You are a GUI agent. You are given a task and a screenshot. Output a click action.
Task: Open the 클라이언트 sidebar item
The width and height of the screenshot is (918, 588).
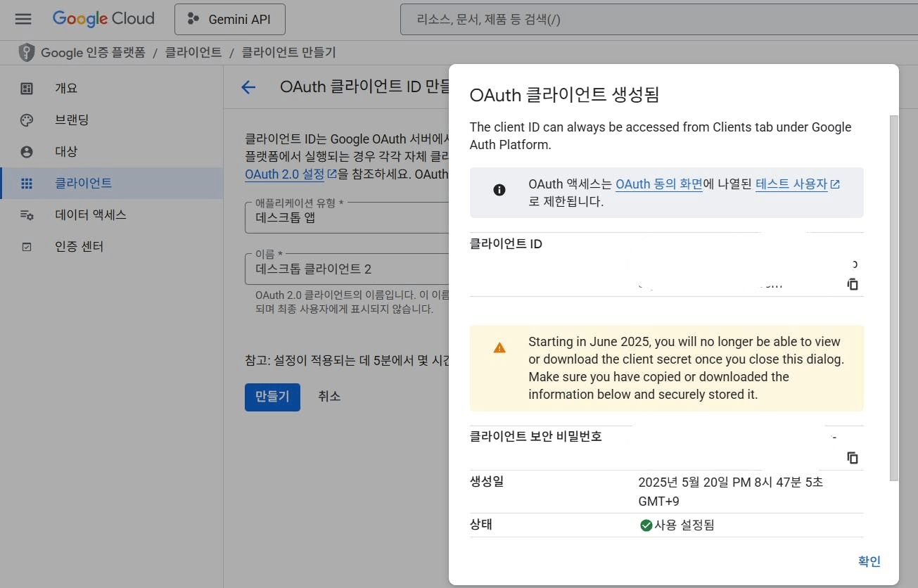coord(111,184)
